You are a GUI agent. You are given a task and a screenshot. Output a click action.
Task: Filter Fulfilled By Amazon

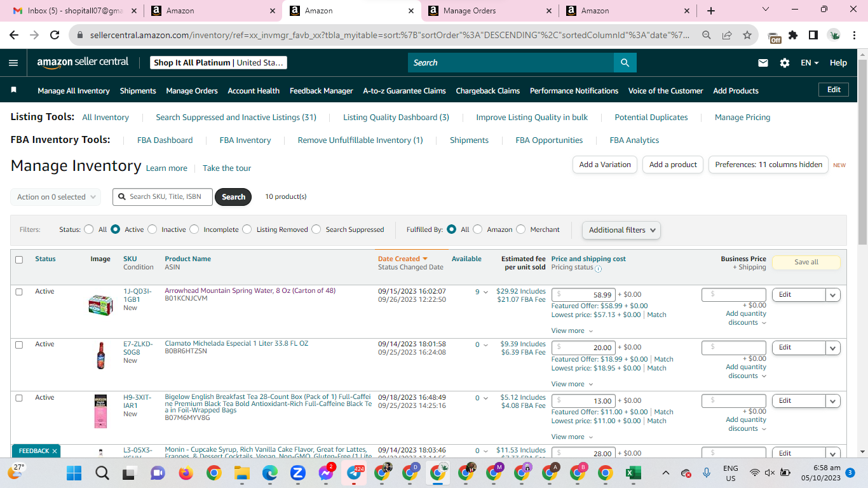(x=477, y=229)
